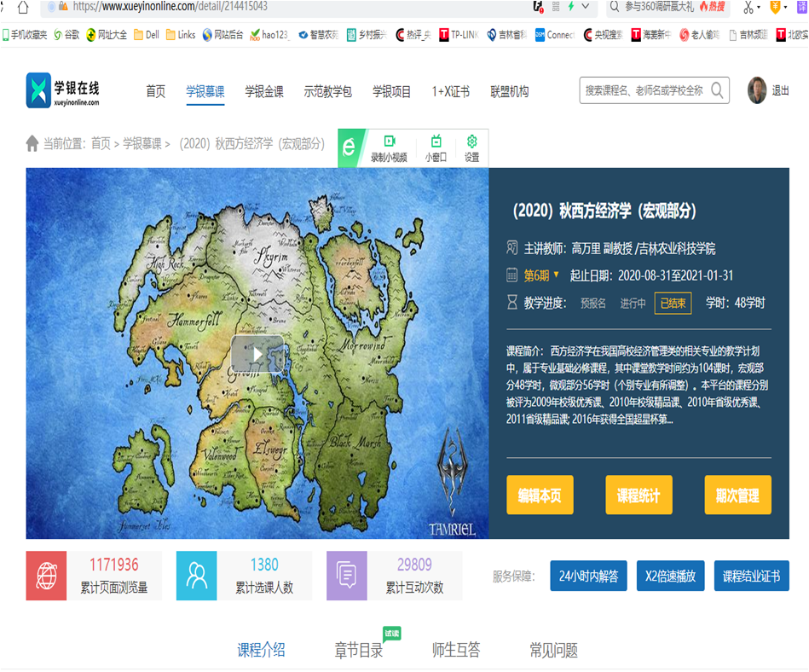Open the hao123 bookmark
809x672 pixels.
[269, 35]
